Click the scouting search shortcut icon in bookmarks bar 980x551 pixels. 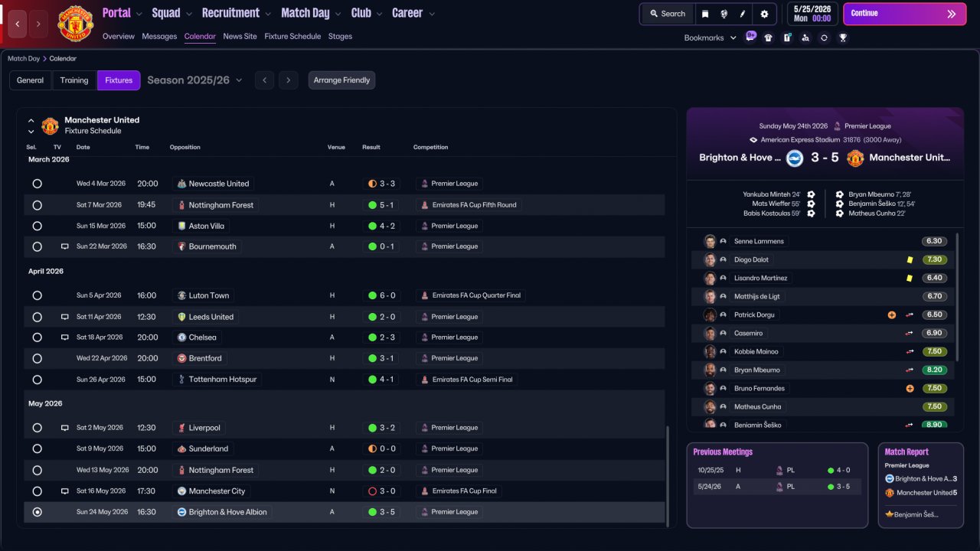coord(805,37)
